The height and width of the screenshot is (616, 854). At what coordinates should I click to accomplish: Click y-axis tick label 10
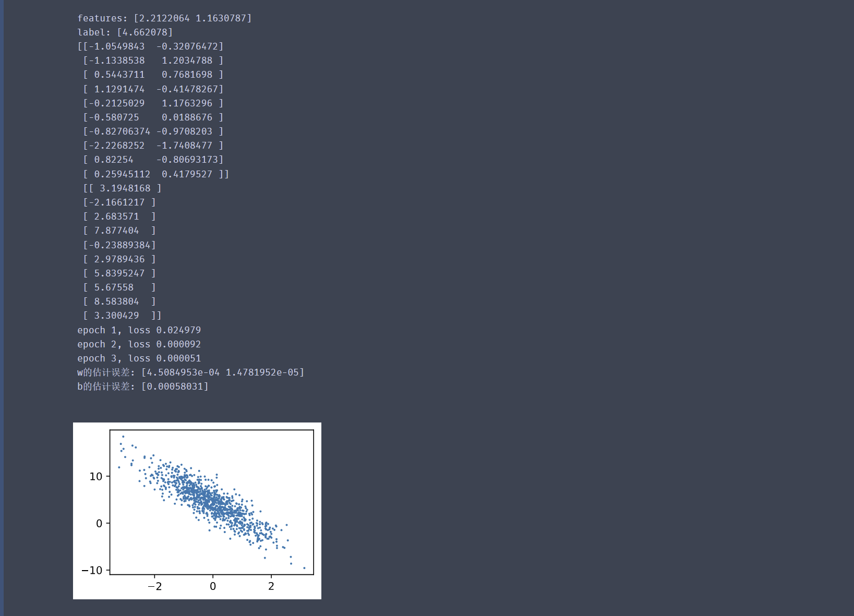tap(96, 476)
